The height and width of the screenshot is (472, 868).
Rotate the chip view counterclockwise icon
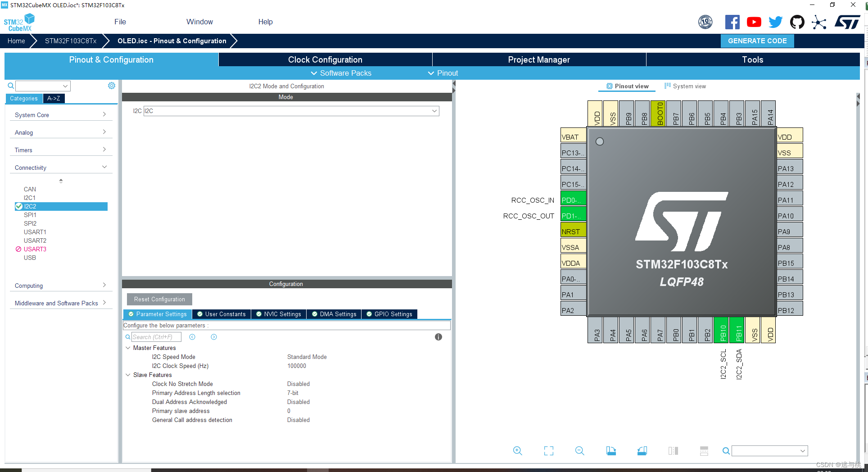[642, 451]
